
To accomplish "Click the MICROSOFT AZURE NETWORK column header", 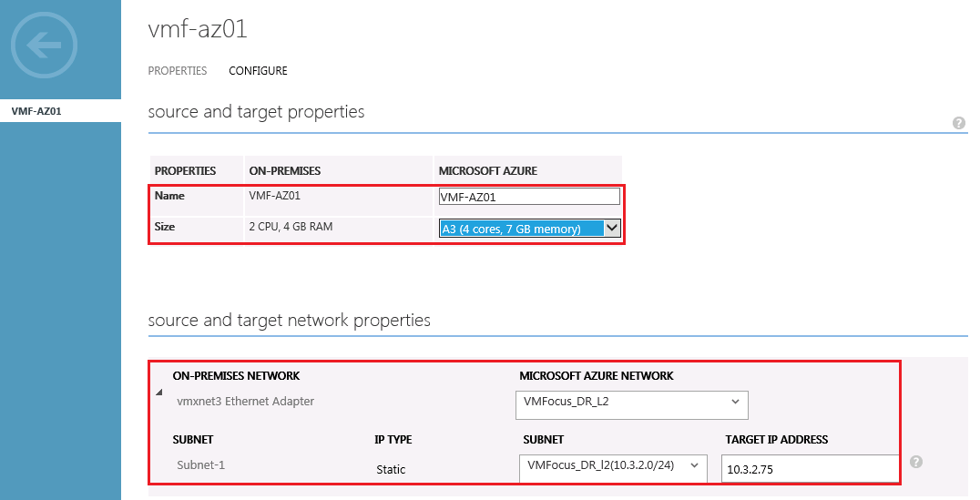I will [597, 376].
